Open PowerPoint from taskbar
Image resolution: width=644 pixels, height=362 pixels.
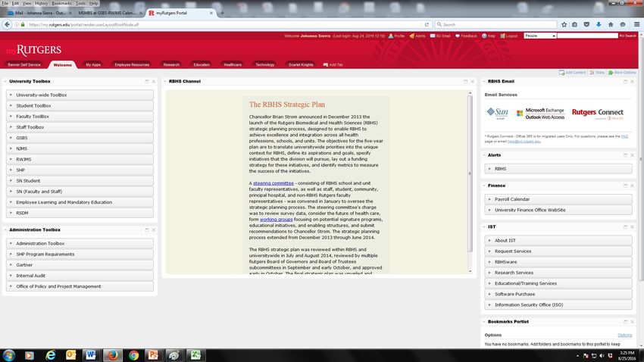(x=153, y=355)
